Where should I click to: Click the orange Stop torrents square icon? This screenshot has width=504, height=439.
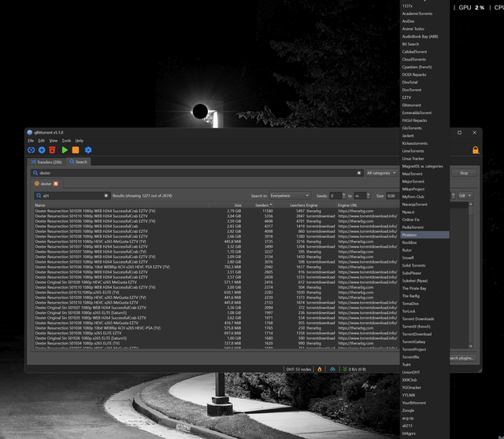[x=76, y=150]
